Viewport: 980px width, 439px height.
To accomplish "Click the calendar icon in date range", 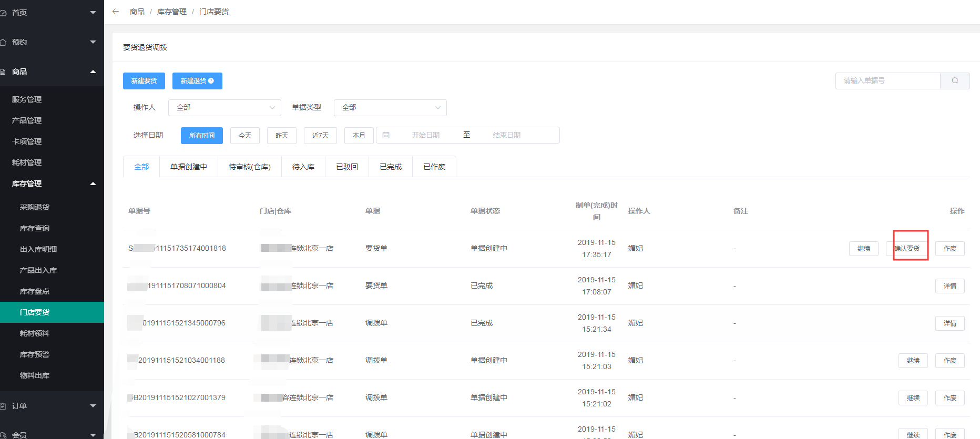I will tap(386, 135).
